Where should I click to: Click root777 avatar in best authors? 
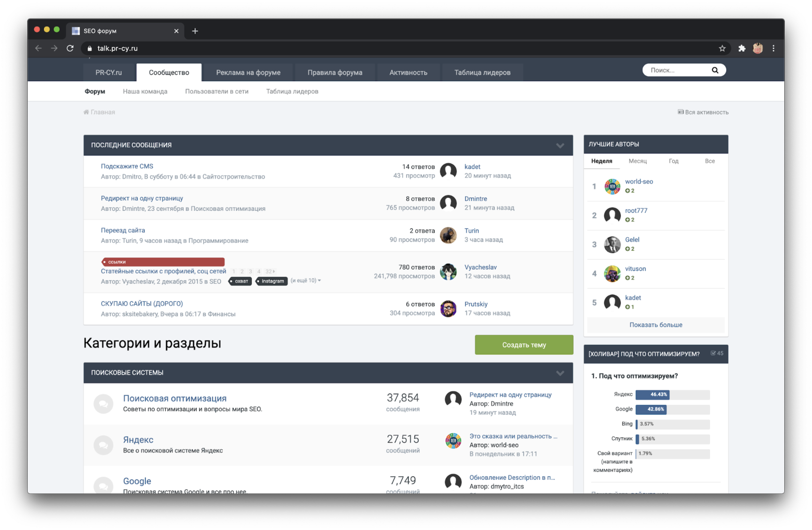612,215
